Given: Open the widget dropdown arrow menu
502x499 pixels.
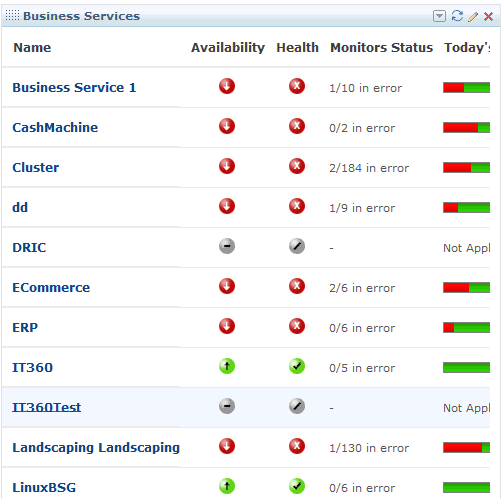Looking at the screenshot, I should [439, 16].
